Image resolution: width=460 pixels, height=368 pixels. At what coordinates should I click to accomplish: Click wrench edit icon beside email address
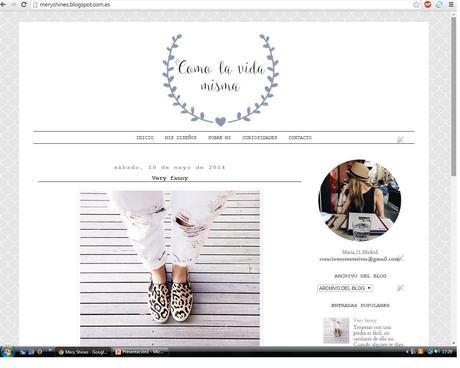click(401, 257)
